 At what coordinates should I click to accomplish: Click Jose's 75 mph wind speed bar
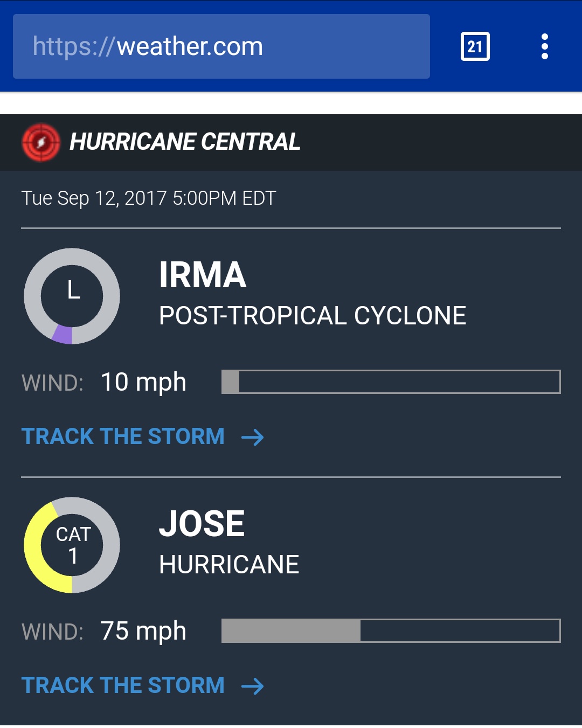click(x=391, y=630)
